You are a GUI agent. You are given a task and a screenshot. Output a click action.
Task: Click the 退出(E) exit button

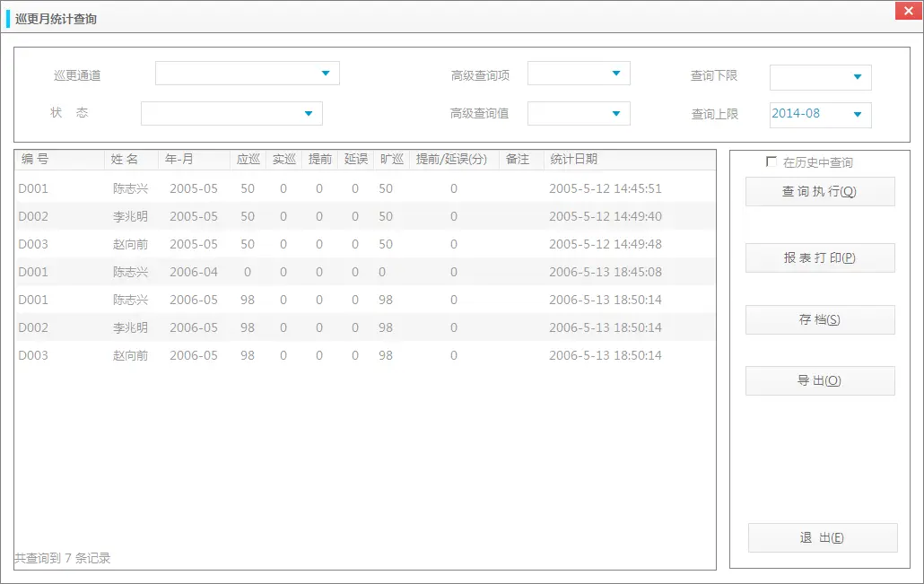point(822,536)
